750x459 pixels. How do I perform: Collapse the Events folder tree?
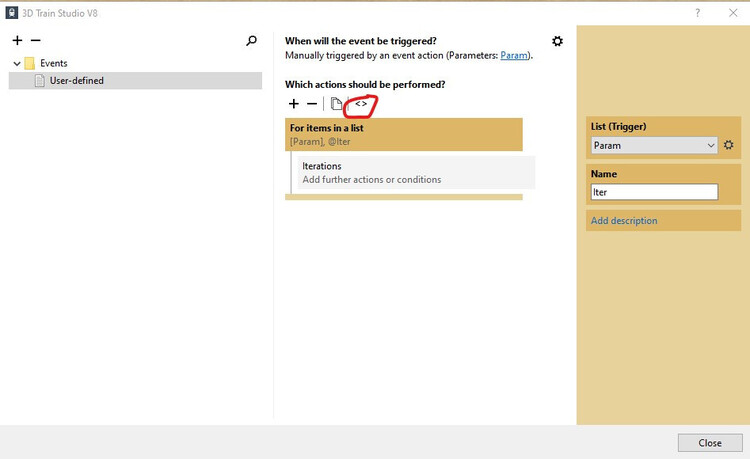pos(17,63)
